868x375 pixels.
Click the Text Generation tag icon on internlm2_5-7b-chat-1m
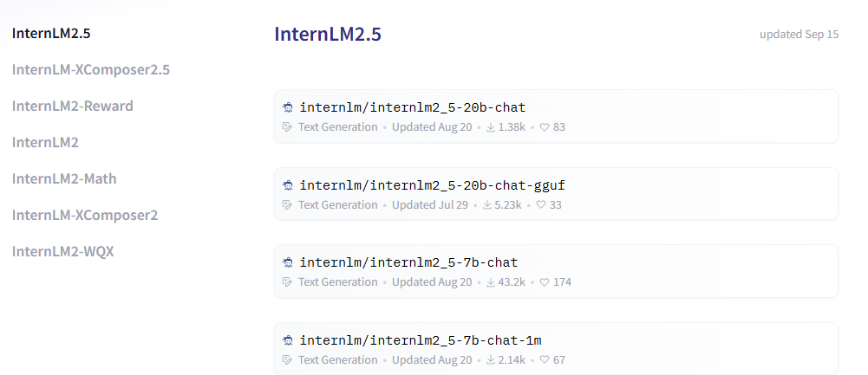(288, 360)
